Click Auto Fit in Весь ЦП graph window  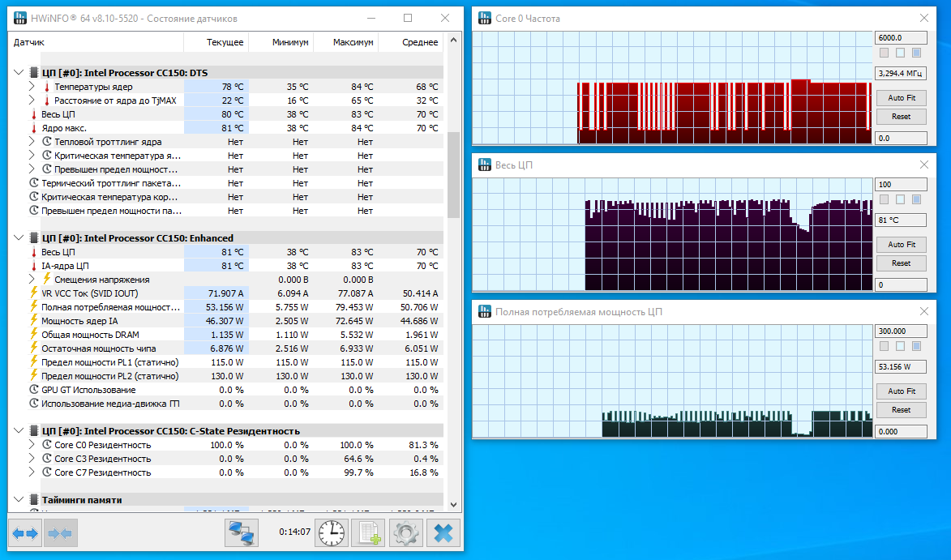pos(902,244)
